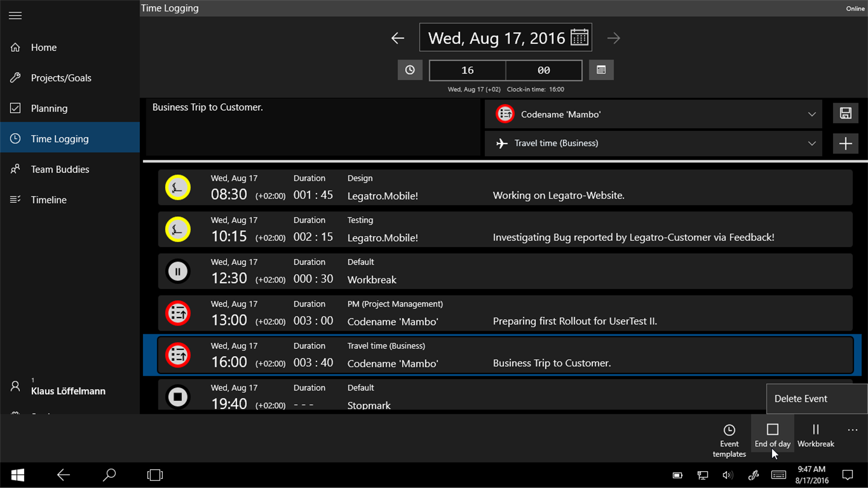Click yellow icon of 08:30 Design entry
The image size is (868, 488).
click(x=178, y=187)
